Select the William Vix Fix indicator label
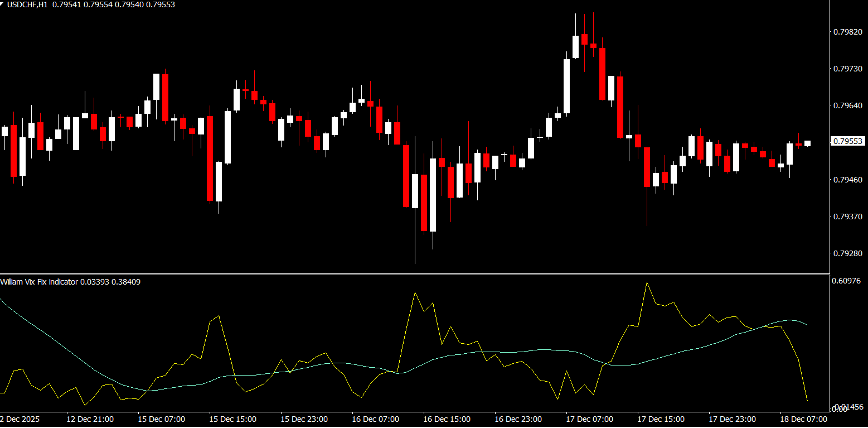 point(39,282)
